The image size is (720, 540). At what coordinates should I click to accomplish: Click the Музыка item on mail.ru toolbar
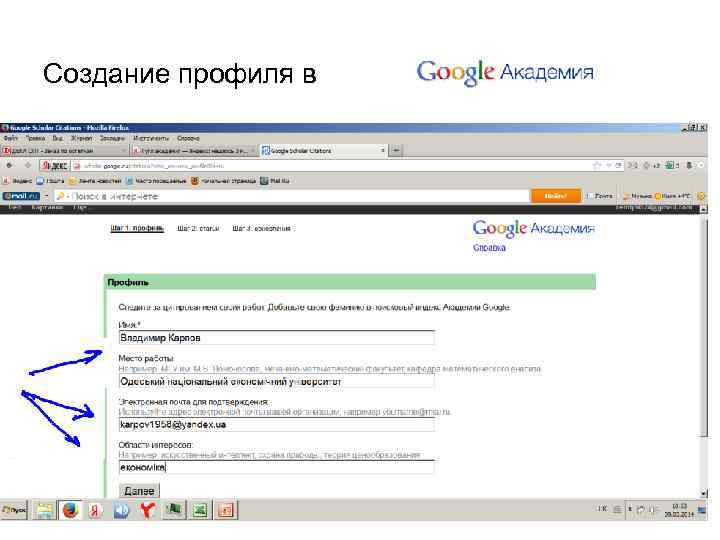[x=637, y=196]
